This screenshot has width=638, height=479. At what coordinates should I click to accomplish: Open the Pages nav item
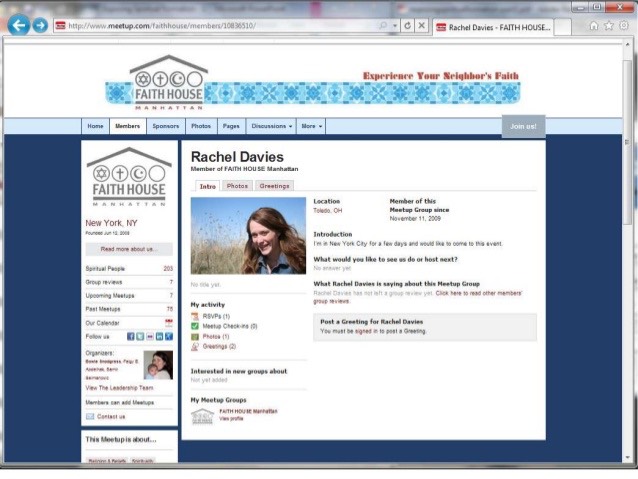tap(231, 126)
